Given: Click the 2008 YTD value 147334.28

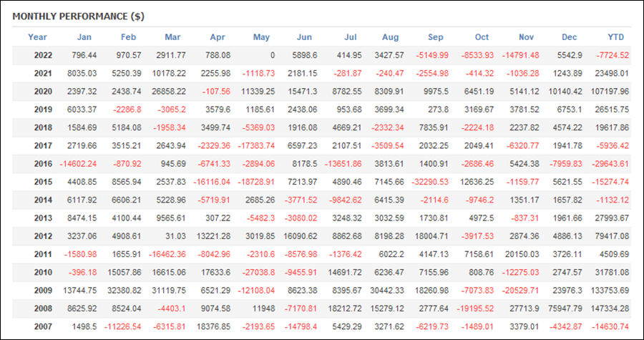Looking at the screenshot, I should click(610, 309).
